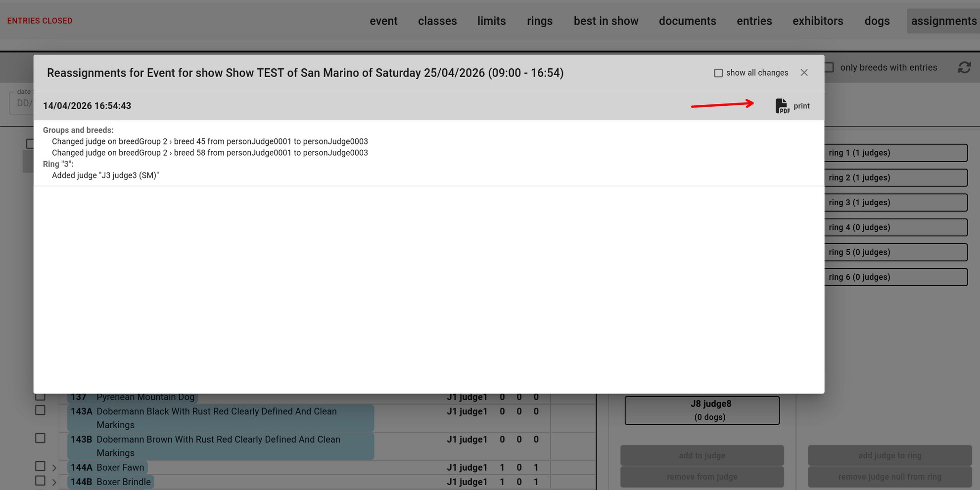Image resolution: width=980 pixels, height=490 pixels.
Task: Select 143B Dobermann Brown breed label
Action: coord(221,446)
